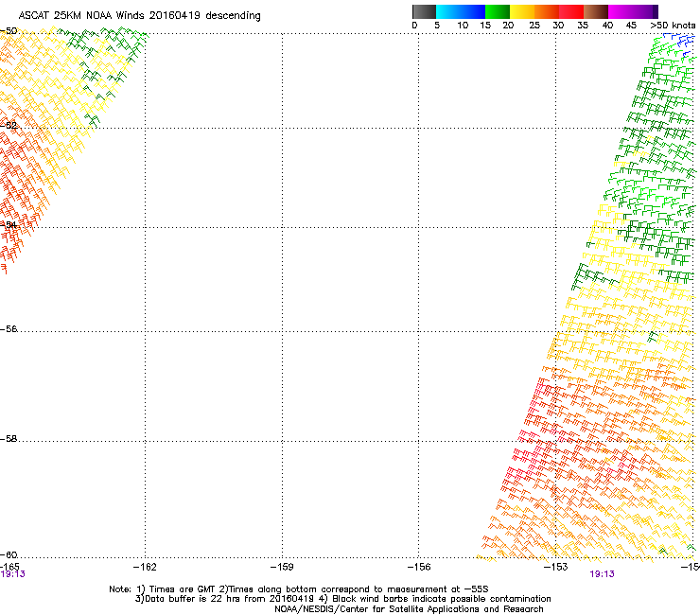This screenshot has width=700, height=615.
Task: Click the 'Data buffer is 22 hrs' note line
Action: [x=342, y=599]
